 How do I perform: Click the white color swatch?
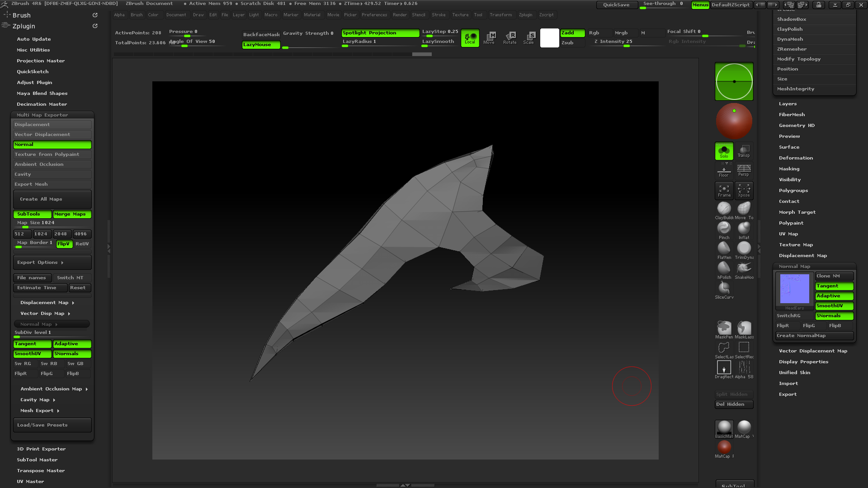(549, 38)
